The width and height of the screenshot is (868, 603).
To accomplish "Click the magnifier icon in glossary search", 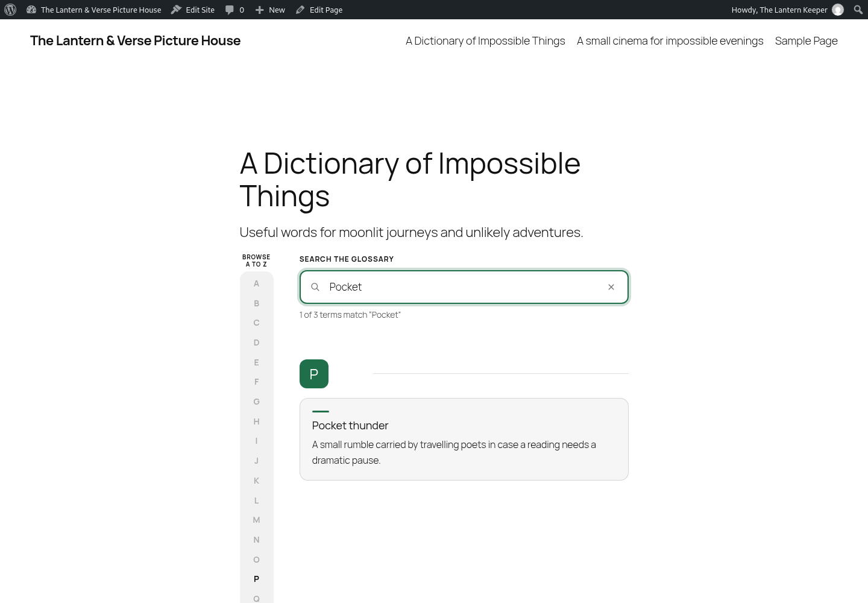I will coord(315,287).
